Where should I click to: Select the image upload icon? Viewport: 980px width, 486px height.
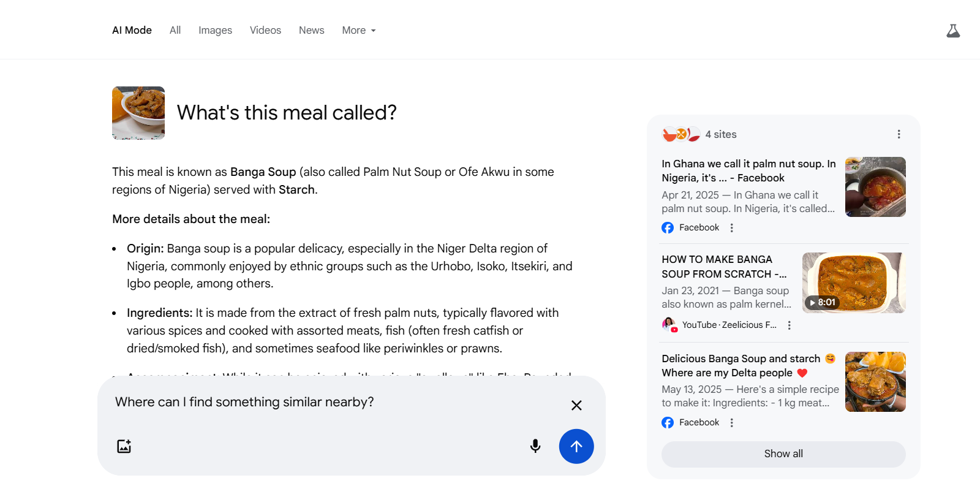(124, 446)
